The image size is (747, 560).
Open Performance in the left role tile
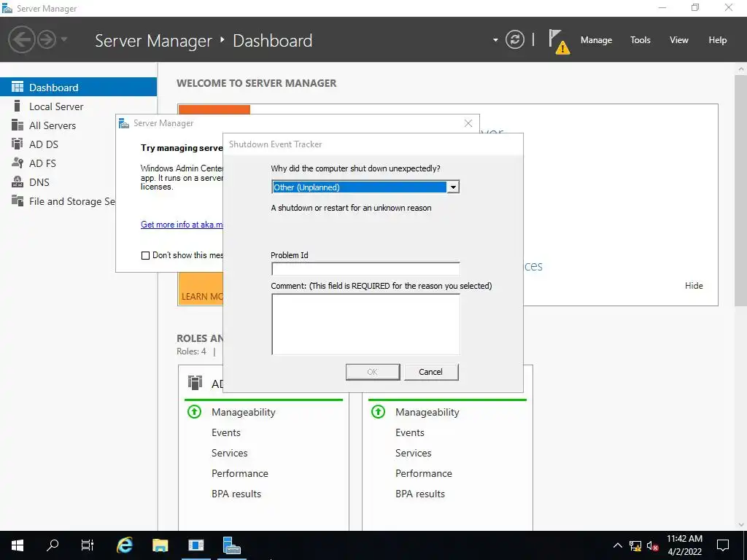coord(239,473)
